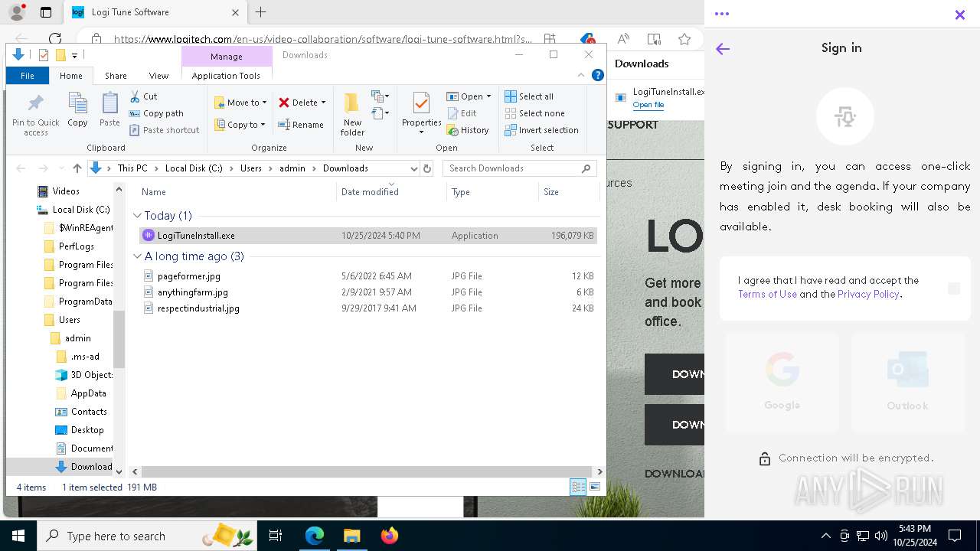Switch to details view icon
The height and width of the screenshot is (551, 980).
tap(579, 487)
